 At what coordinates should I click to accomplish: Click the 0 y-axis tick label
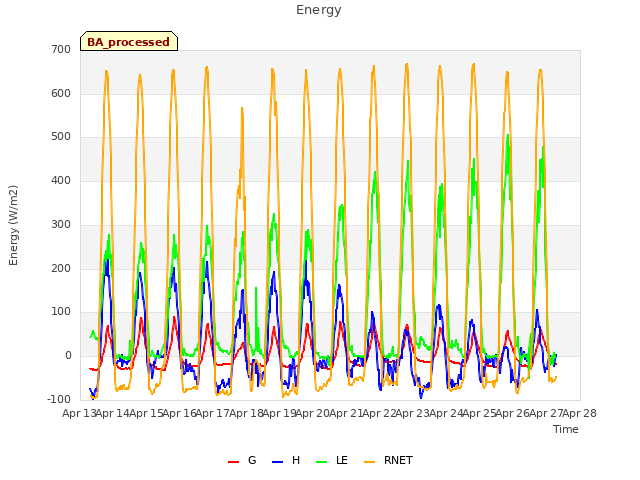[x=68, y=356]
